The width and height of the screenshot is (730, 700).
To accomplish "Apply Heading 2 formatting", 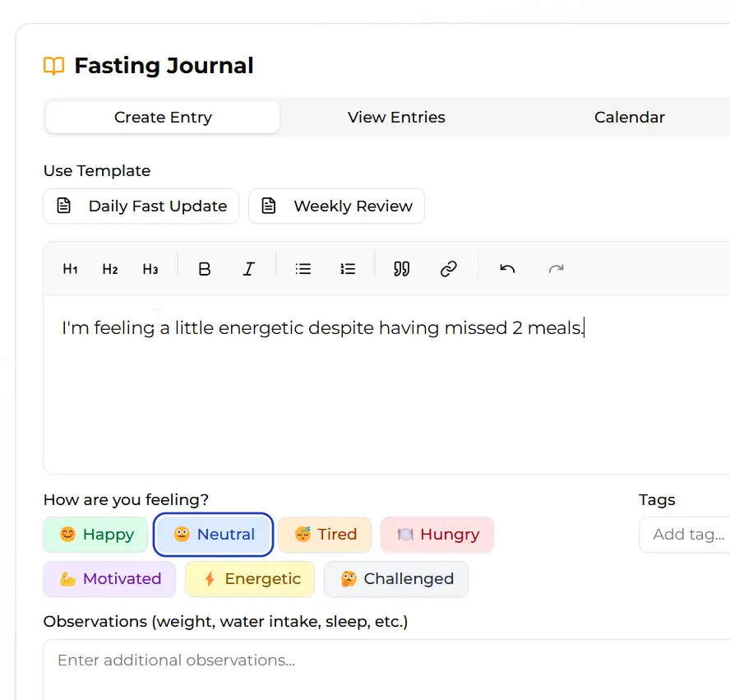I will click(x=110, y=269).
